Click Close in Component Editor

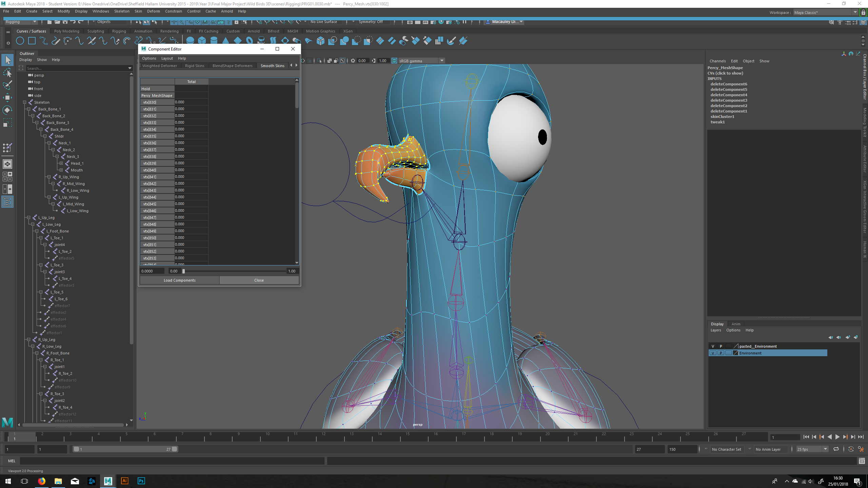pos(259,280)
